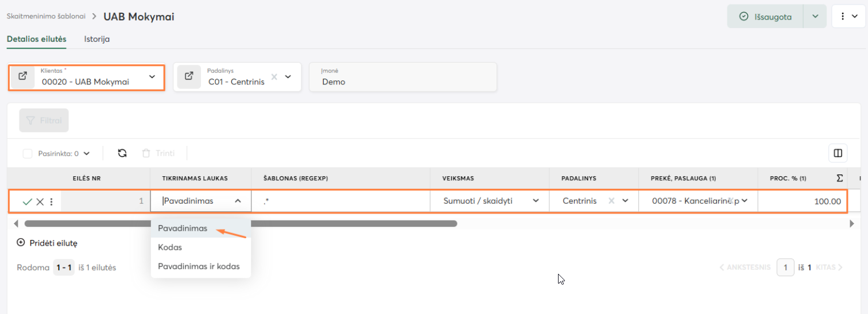Choose Pavadinimas ir kodas option

199,266
